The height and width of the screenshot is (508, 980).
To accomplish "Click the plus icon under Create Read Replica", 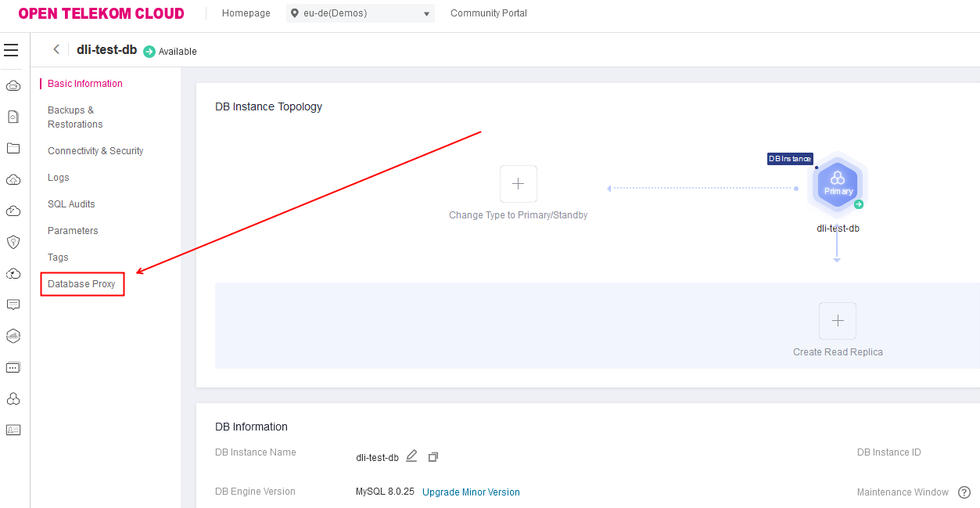I will (x=837, y=321).
